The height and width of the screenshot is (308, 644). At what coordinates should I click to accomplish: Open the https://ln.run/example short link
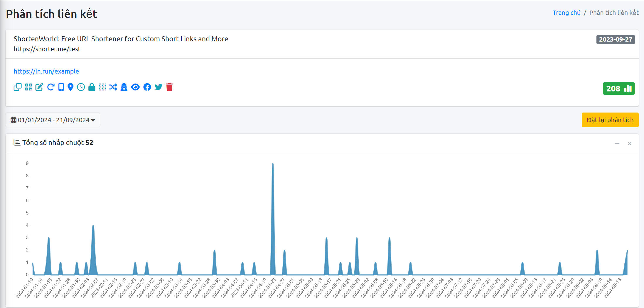pos(46,71)
